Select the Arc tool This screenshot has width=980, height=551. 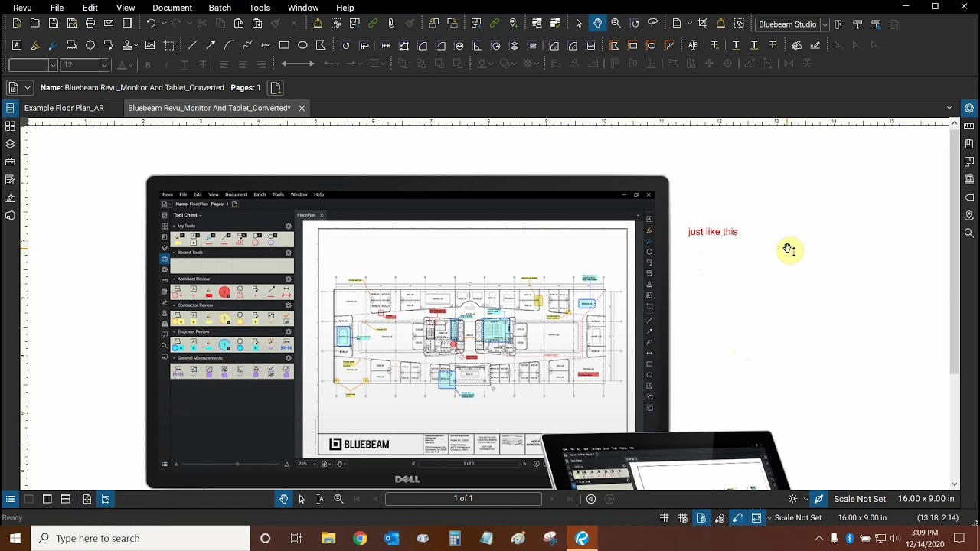click(229, 45)
